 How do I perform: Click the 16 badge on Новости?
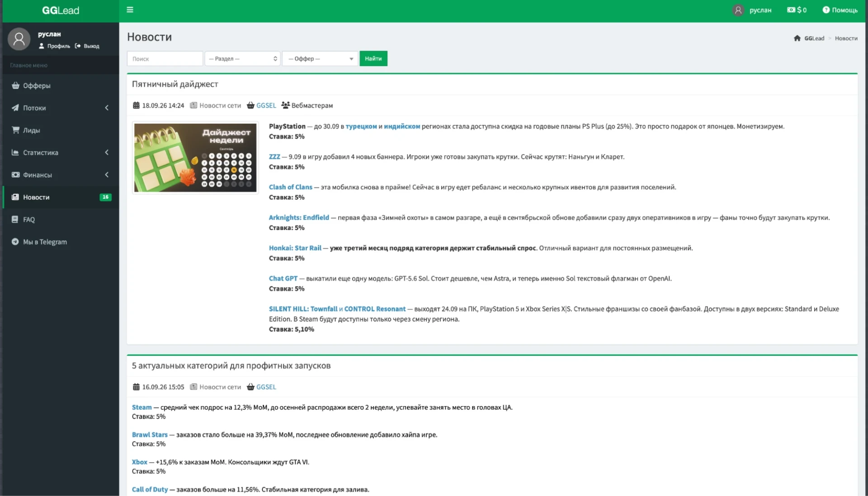(105, 197)
